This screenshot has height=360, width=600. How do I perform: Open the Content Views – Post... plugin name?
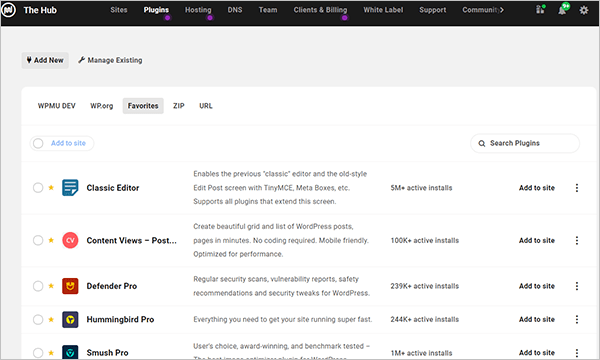coord(132,240)
